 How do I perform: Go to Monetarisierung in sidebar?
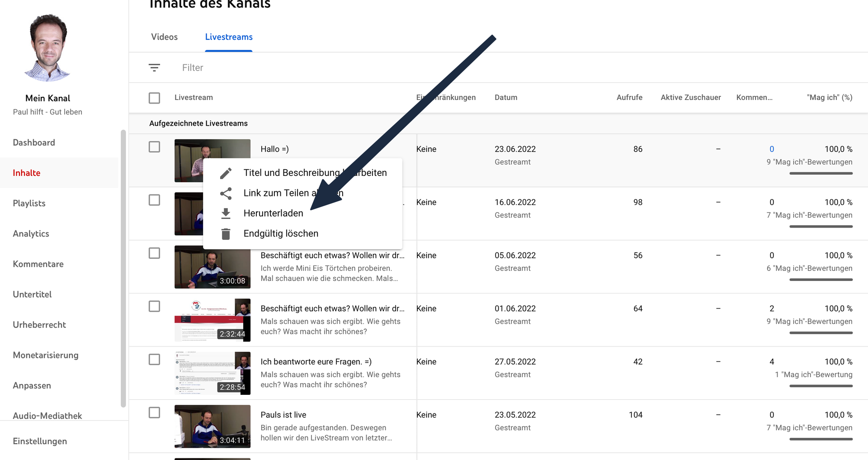pyautogui.click(x=46, y=355)
